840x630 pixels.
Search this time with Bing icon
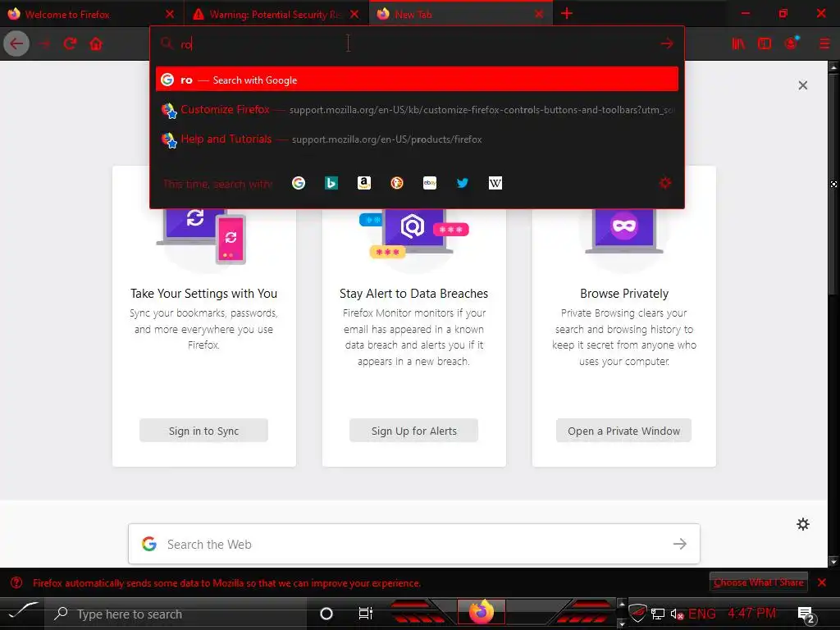pos(331,183)
